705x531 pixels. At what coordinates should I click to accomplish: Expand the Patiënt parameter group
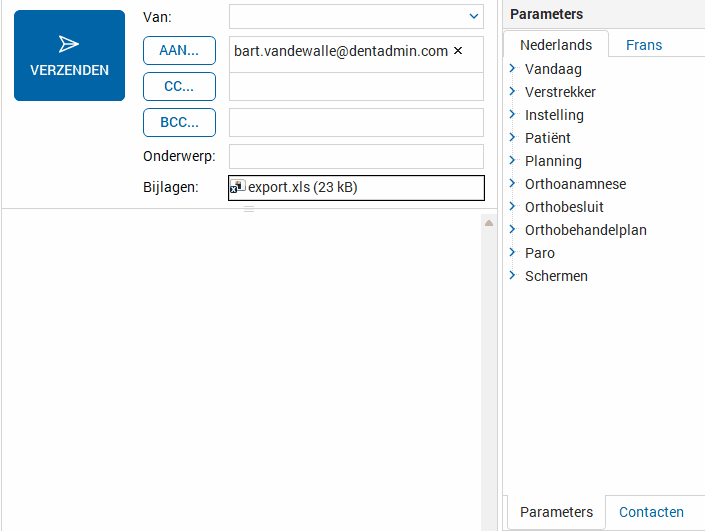(512, 137)
